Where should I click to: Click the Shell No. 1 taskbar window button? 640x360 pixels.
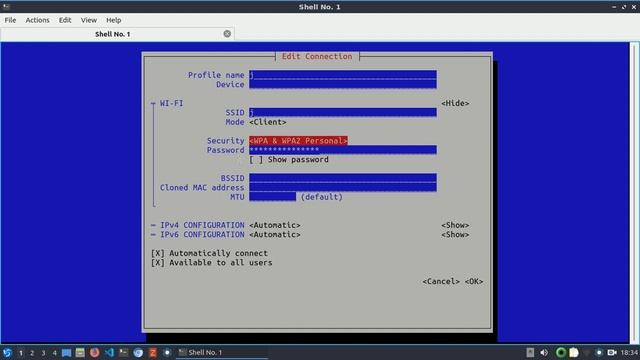click(222, 352)
